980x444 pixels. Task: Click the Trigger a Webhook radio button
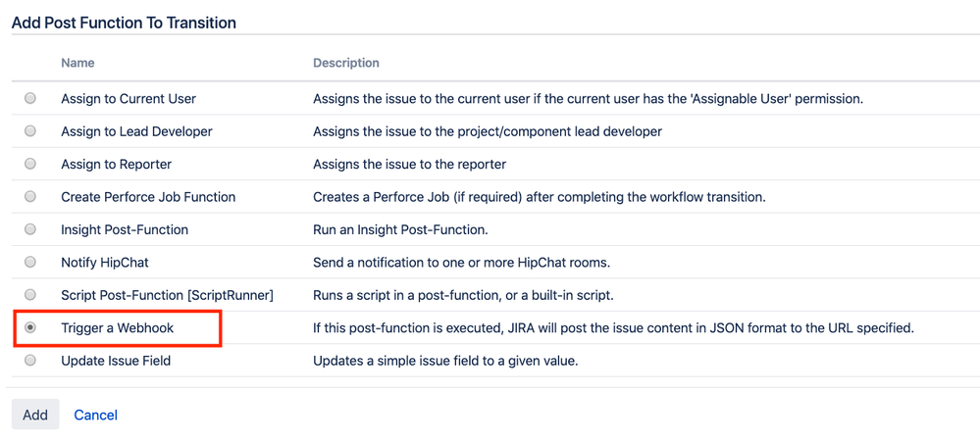pyautogui.click(x=30, y=327)
